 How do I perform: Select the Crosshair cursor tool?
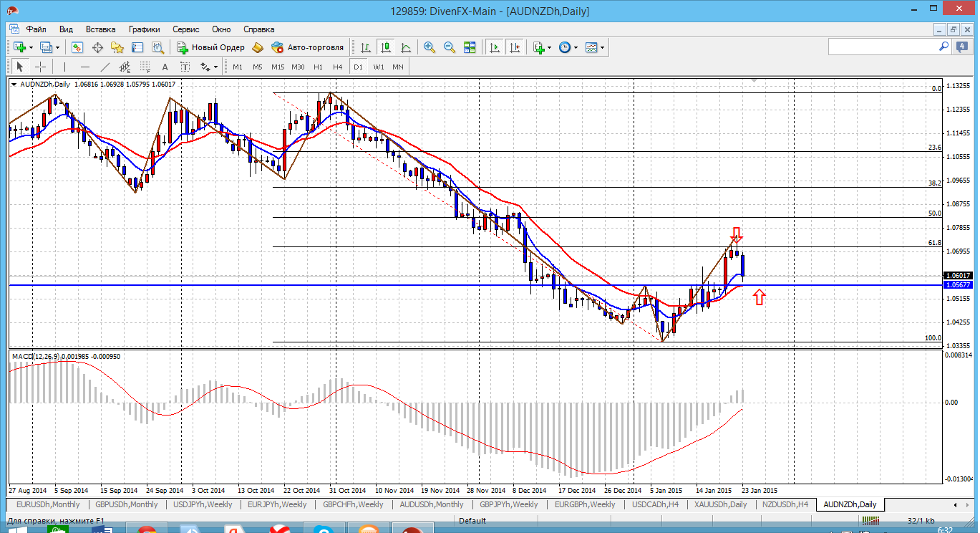coord(41,67)
